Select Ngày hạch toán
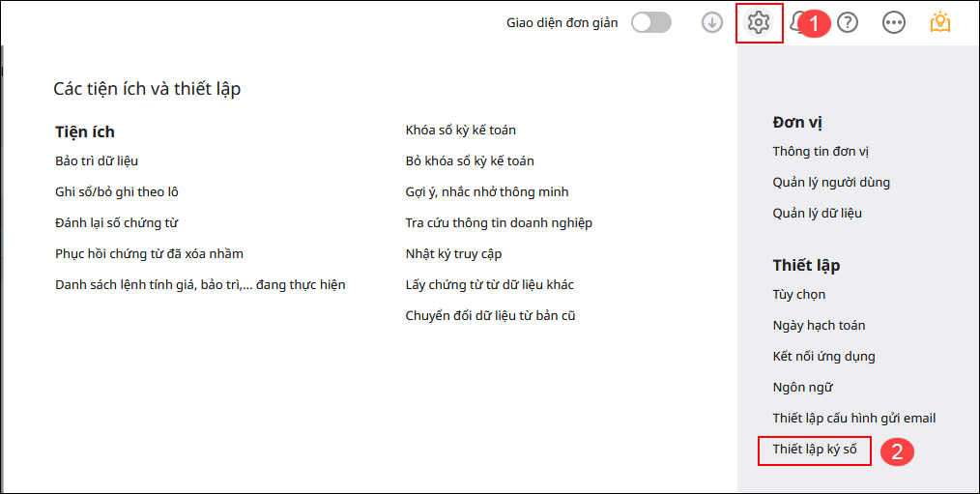980x494 pixels. point(819,325)
